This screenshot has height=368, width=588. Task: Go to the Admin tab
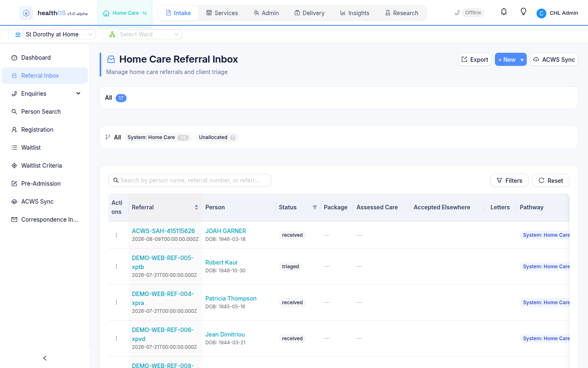click(266, 13)
